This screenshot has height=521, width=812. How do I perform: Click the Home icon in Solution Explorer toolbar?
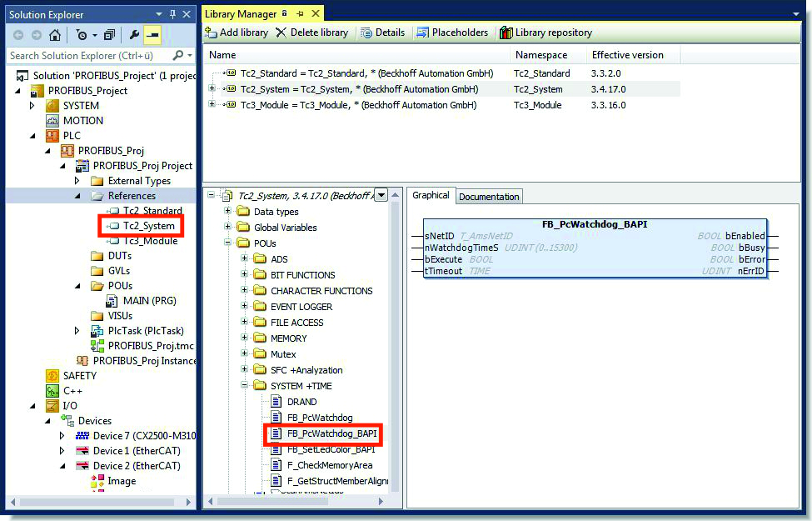[54, 35]
